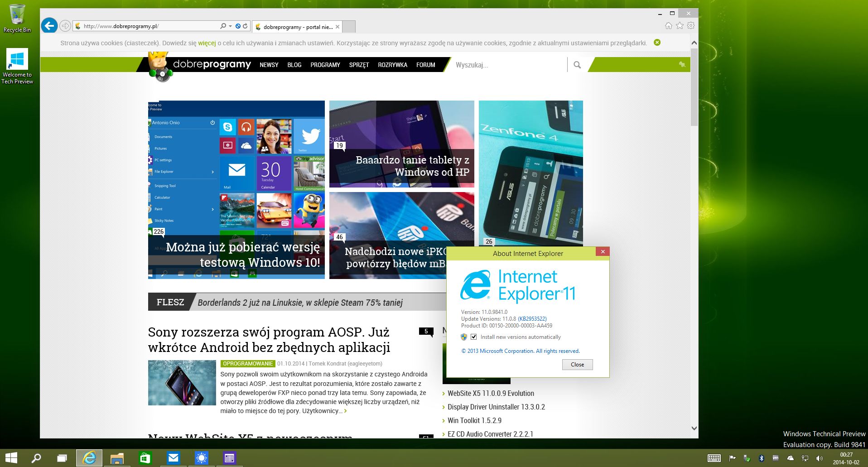Open the 5 comments bubble on Sony article
Image resolution: width=868 pixels, height=467 pixels.
(x=426, y=332)
